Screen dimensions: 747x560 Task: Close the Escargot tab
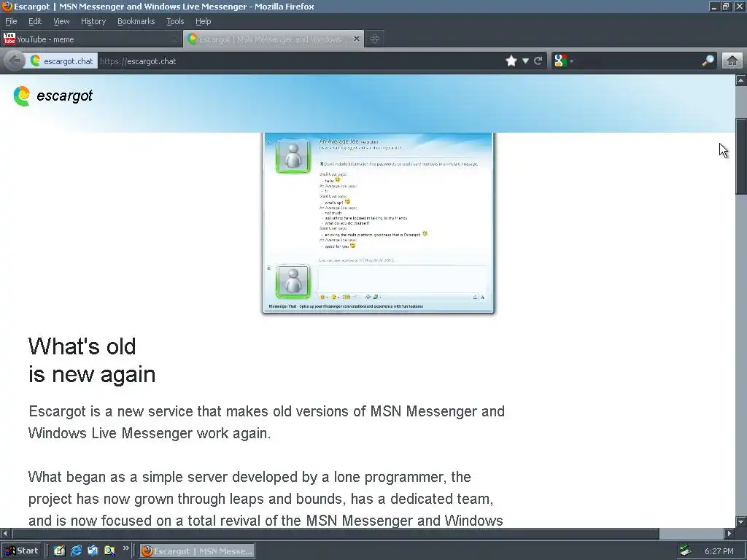pos(356,39)
